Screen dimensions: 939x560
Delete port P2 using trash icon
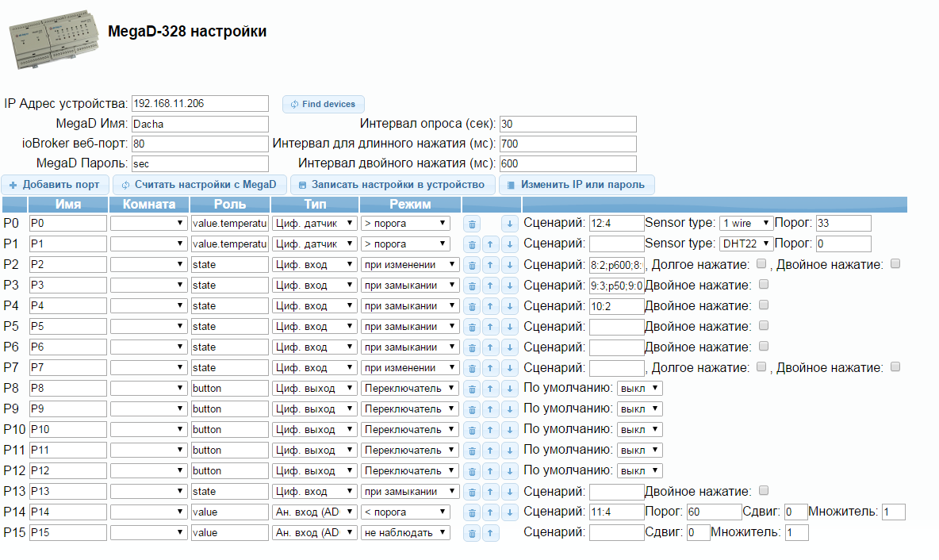[x=472, y=266]
